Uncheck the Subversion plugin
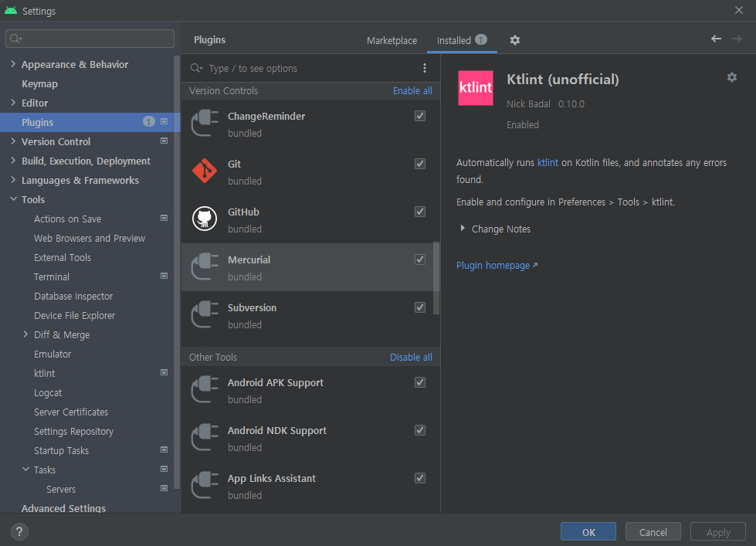The width and height of the screenshot is (756, 546). tap(420, 307)
